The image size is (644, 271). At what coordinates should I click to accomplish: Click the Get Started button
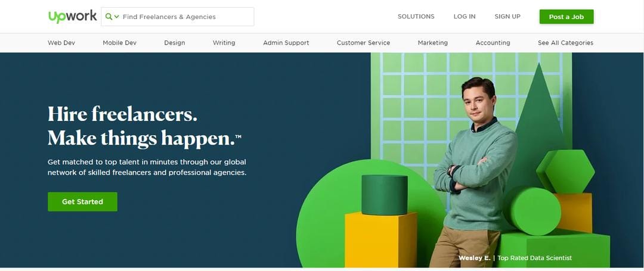tap(82, 202)
